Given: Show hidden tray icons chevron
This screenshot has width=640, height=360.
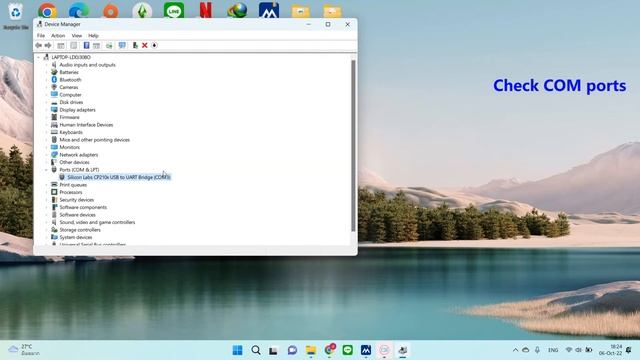Looking at the screenshot, I should coord(515,350).
